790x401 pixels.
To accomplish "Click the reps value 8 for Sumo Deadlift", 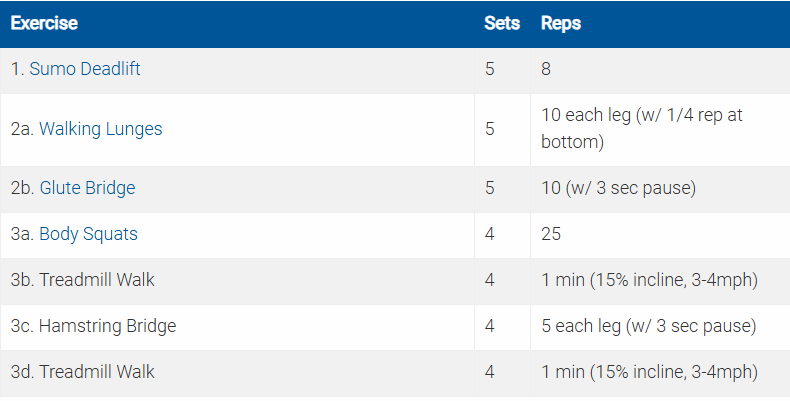I will coord(546,70).
